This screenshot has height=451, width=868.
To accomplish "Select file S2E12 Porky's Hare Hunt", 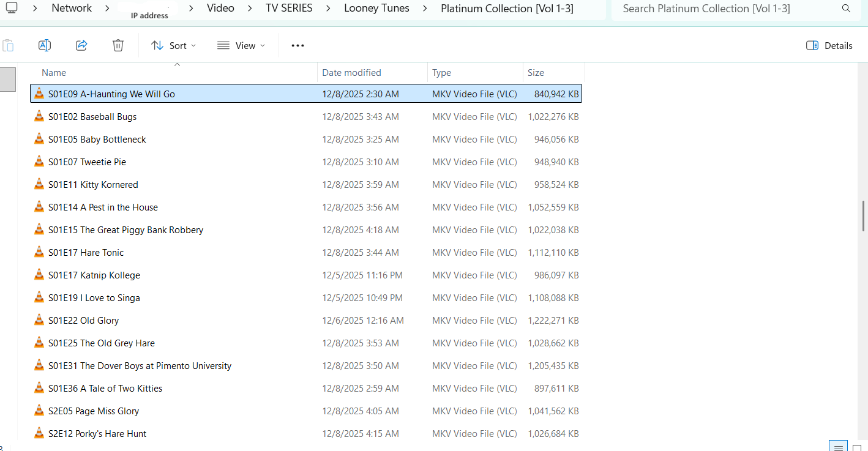I will 306,433.
